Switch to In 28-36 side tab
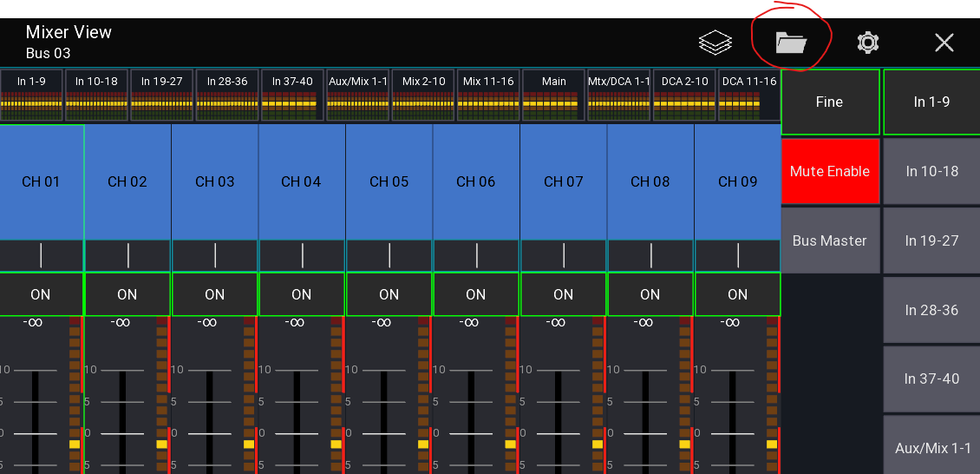The height and width of the screenshot is (474, 980). [932, 310]
